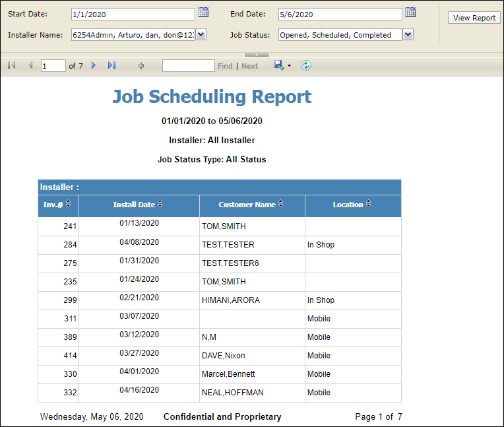
Task: Click the export save icon
Action: 278,65
